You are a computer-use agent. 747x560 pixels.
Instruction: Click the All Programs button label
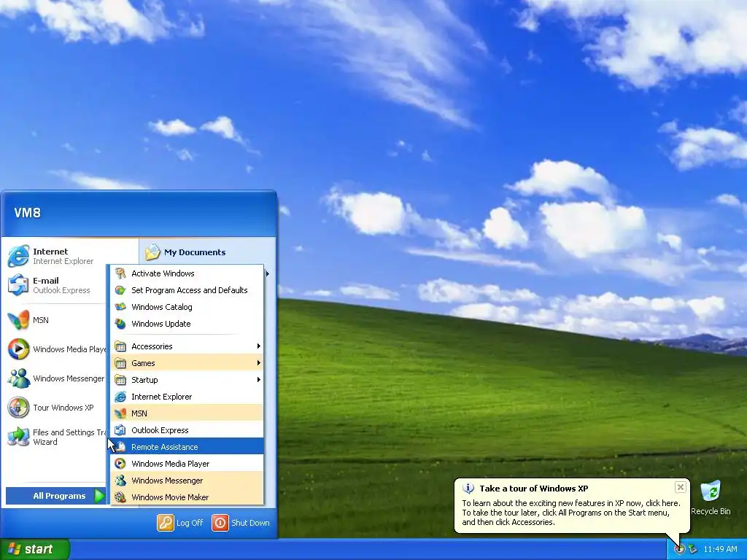pyautogui.click(x=59, y=496)
